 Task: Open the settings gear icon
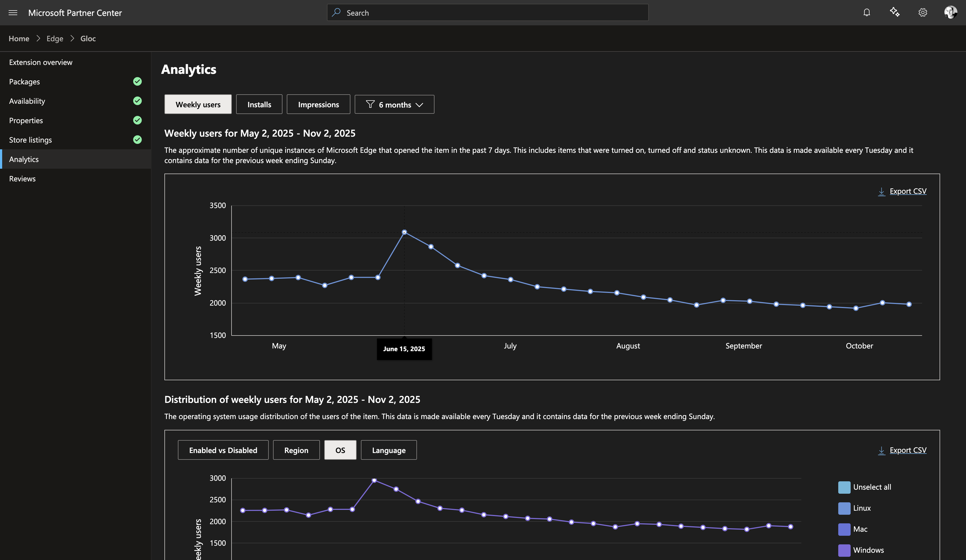[x=922, y=13]
